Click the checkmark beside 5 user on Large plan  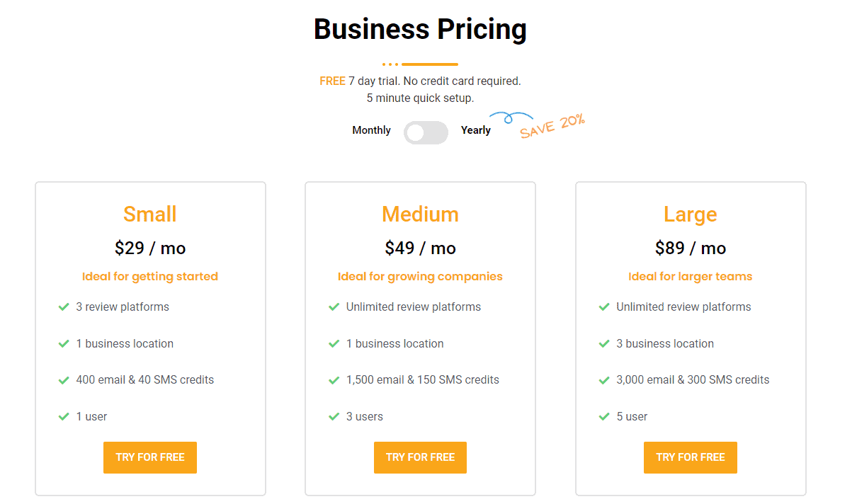point(603,416)
